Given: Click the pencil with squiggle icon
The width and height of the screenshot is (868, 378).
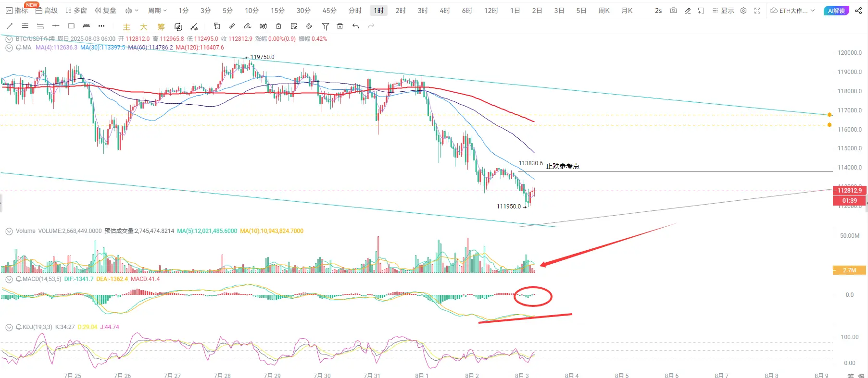Looking at the screenshot, I should tap(248, 26).
